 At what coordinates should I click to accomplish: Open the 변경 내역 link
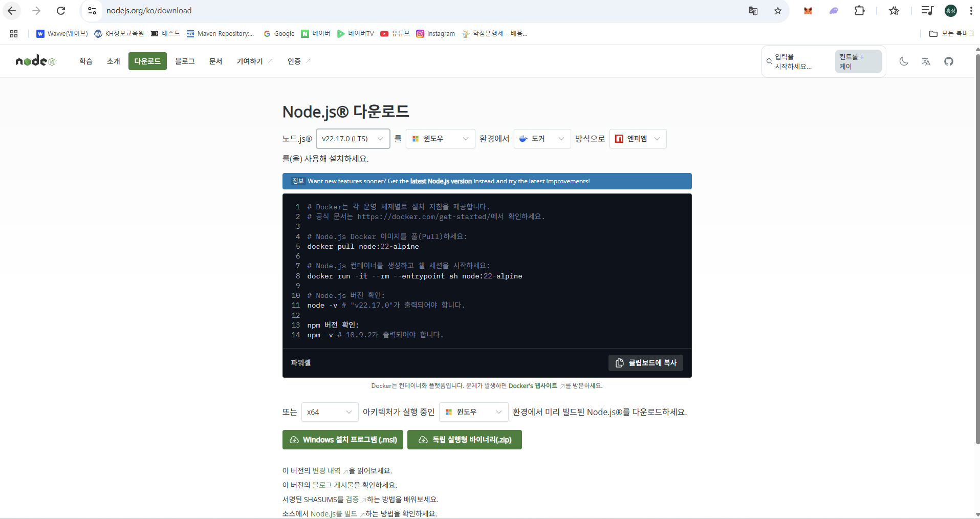pyautogui.click(x=326, y=471)
